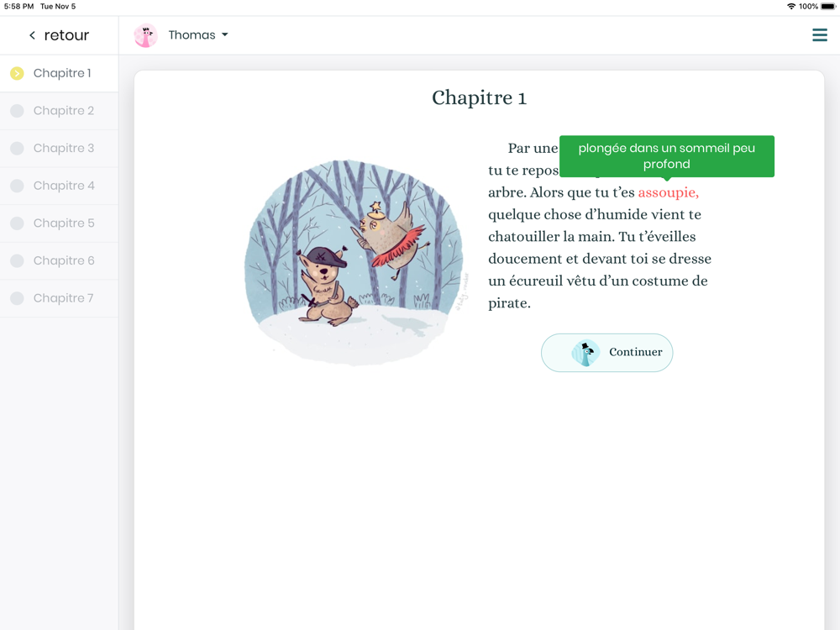Tap the yellow arrow icon for Chapitre 1
This screenshot has height=630, width=840.
17,73
